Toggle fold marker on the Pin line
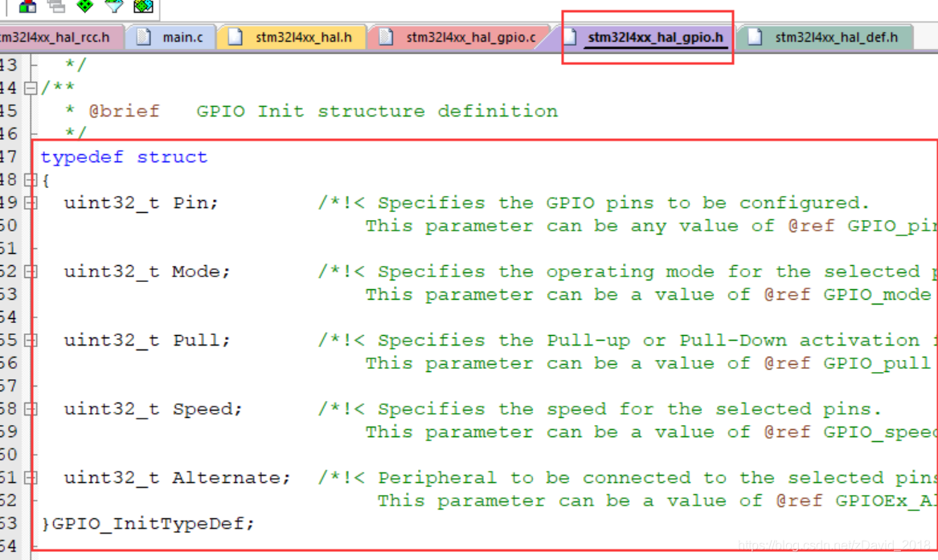 31,203
